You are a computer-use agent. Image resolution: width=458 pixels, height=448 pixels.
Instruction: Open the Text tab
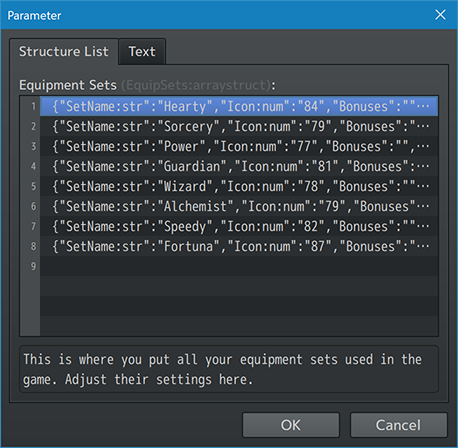142,52
